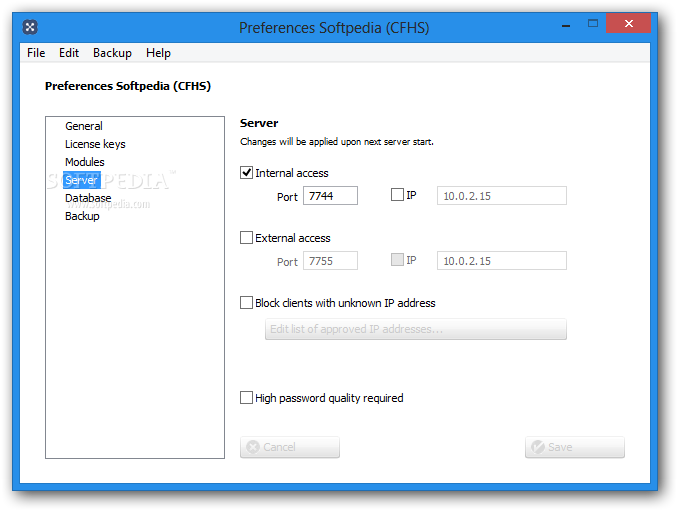
Task: Click the Save button
Action: [575, 447]
